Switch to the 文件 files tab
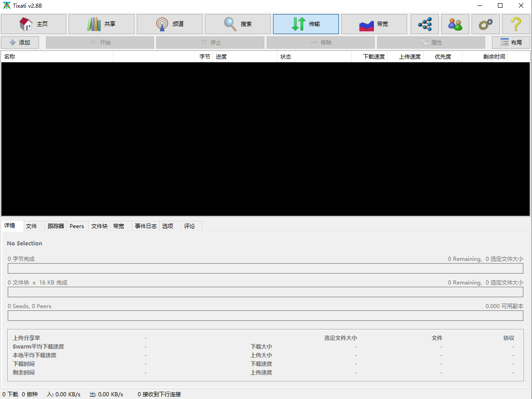The height and width of the screenshot is (399, 532). click(x=31, y=226)
